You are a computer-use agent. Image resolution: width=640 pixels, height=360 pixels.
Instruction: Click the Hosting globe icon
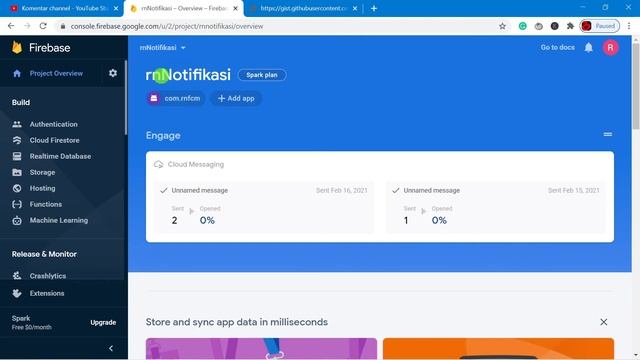click(17, 188)
